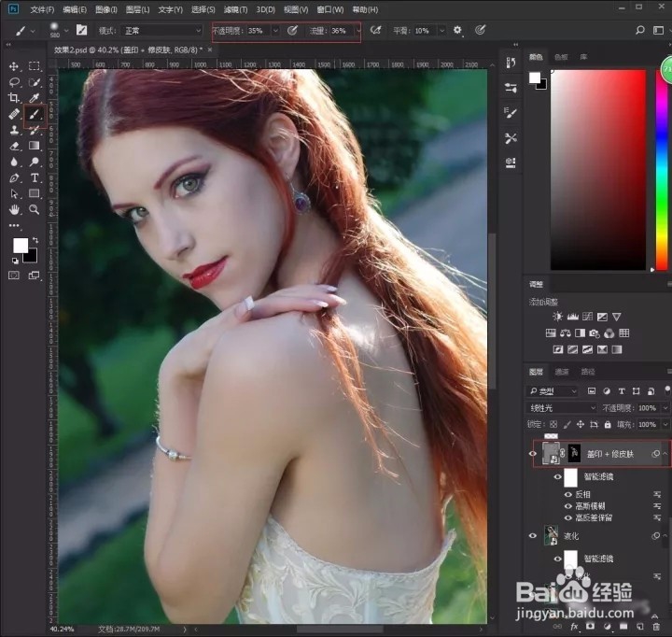Select the Dodge tool
The height and width of the screenshot is (637, 672).
[35, 162]
